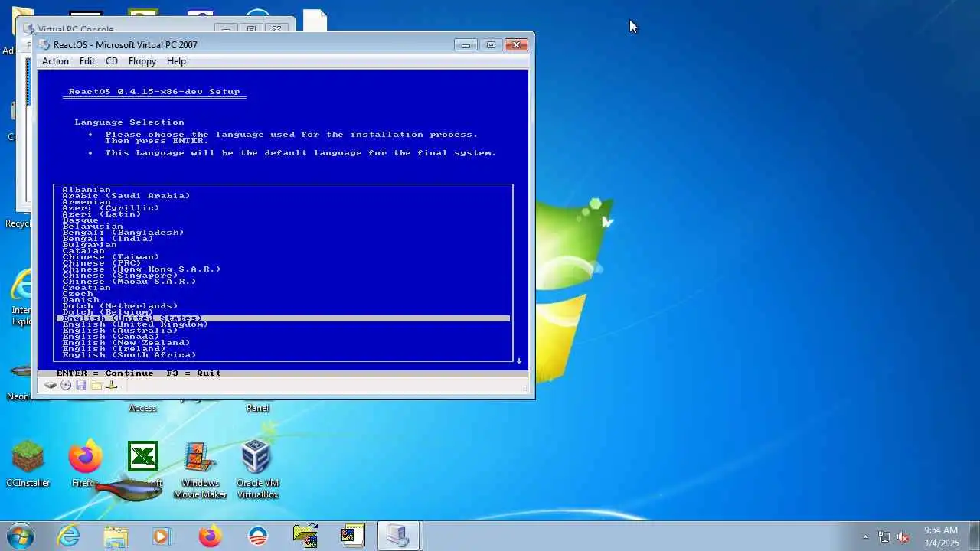Open the ReactOS window system menu icon
980x551 pixels.
point(44,45)
